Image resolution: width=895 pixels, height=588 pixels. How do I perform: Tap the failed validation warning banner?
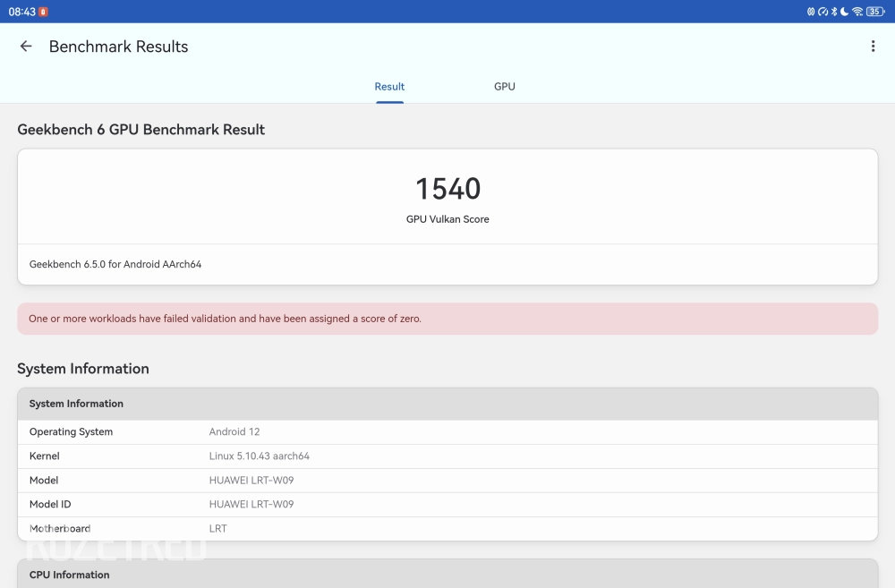447,319
